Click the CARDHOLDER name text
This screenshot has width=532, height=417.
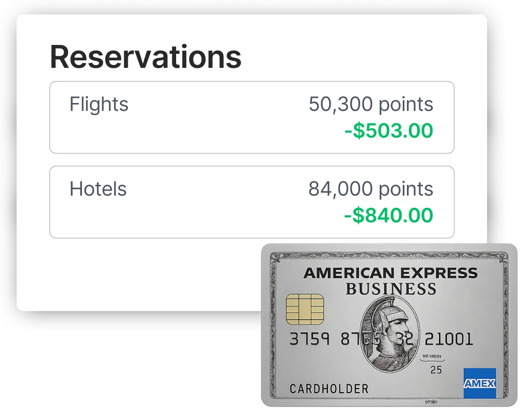click(329, 389)
